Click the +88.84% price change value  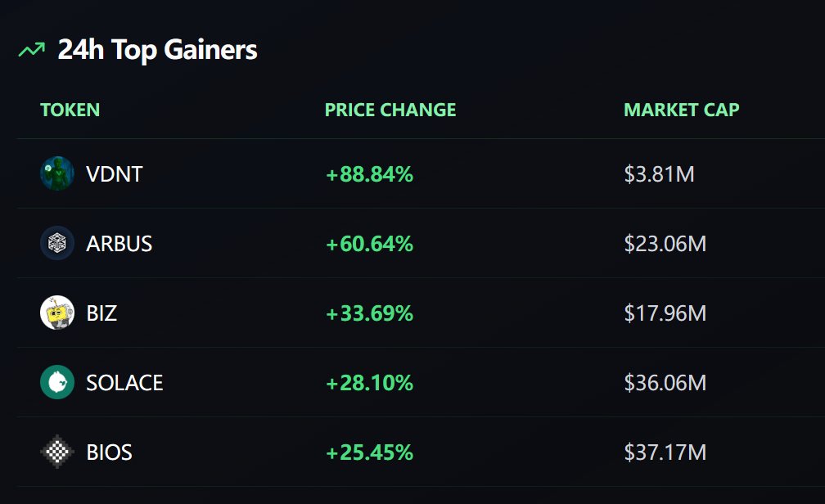[369, 174]
